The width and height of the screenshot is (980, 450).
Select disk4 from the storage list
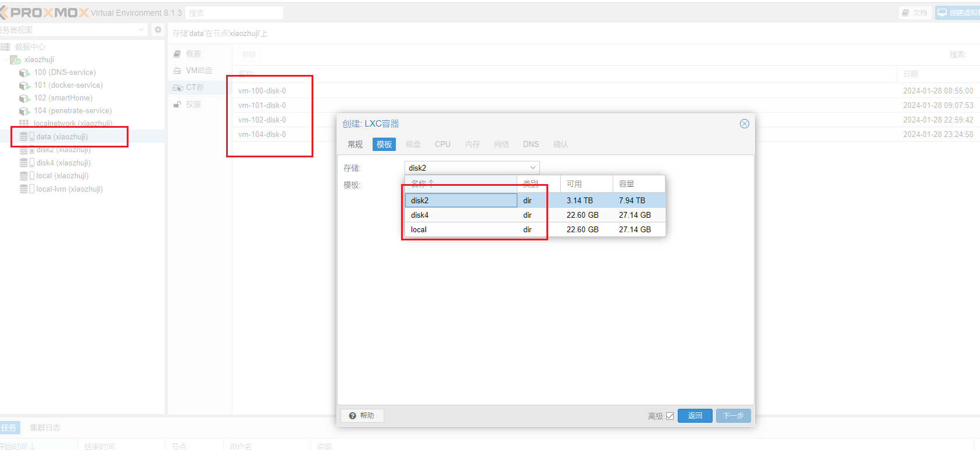click(420, 215)
